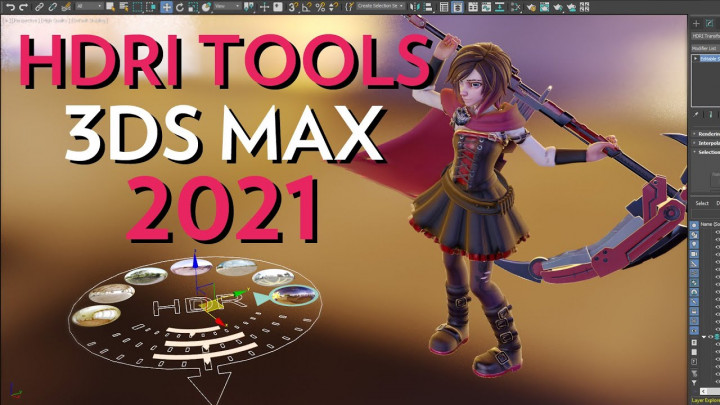This screenshot has width=720, height=405.
Task: Open Select by Name dialog
Action: pos(124,7)
